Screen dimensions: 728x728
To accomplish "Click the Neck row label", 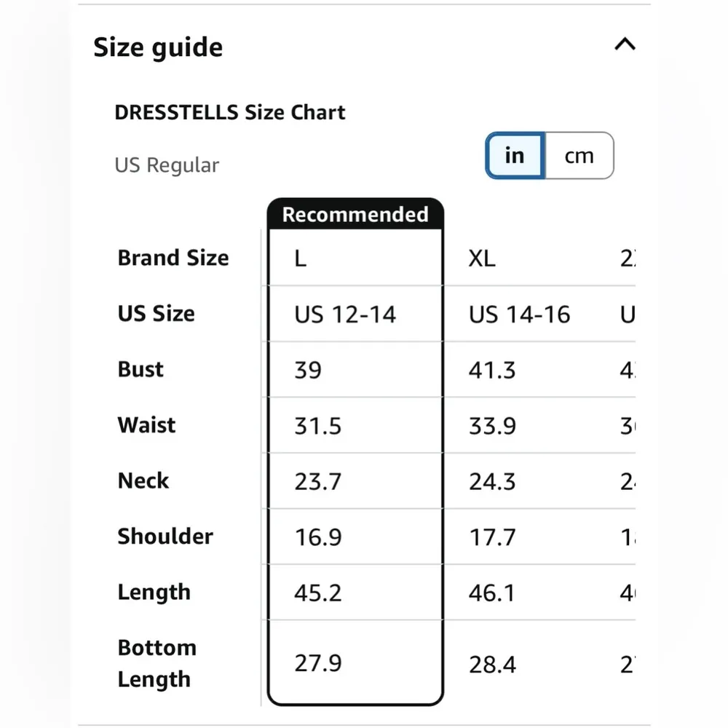I will pos(143,480).
